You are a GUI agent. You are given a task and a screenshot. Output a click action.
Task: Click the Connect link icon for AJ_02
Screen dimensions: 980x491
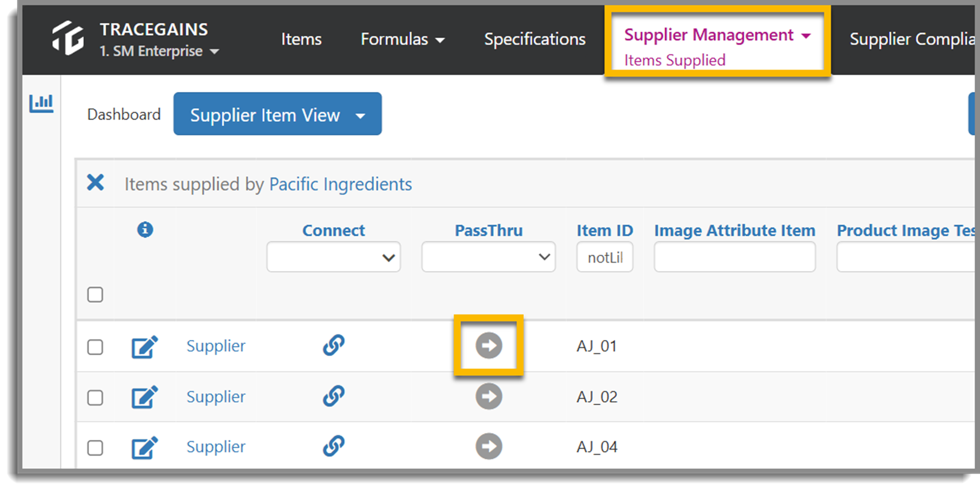pos(334,396)
